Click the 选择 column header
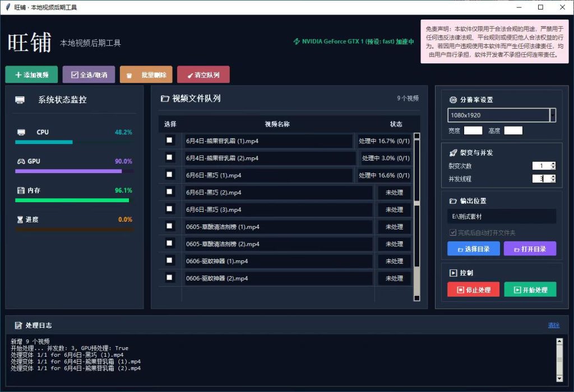 pyautogui.click(x=170, y=124)
